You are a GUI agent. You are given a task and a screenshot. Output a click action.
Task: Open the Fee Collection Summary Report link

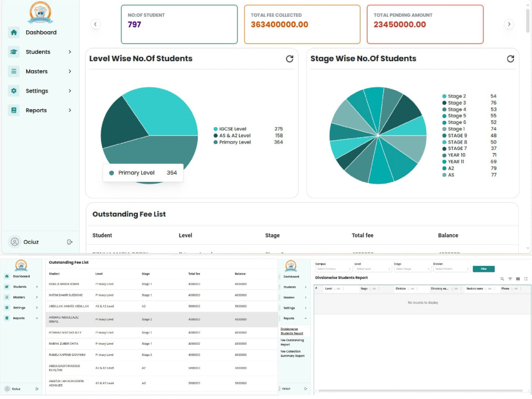293,354
